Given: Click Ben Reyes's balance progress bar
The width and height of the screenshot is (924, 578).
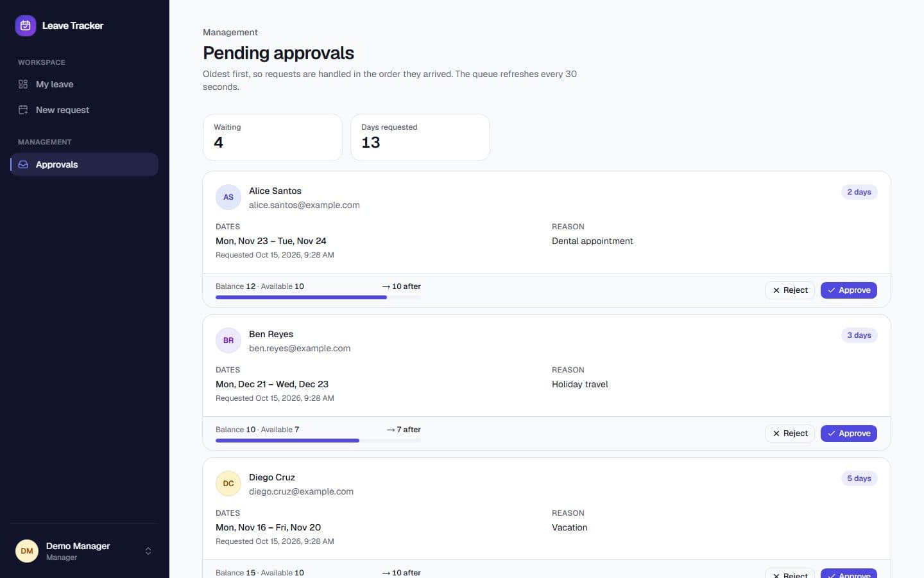Looking at the screenshot, I should click(x=318, y=441).
